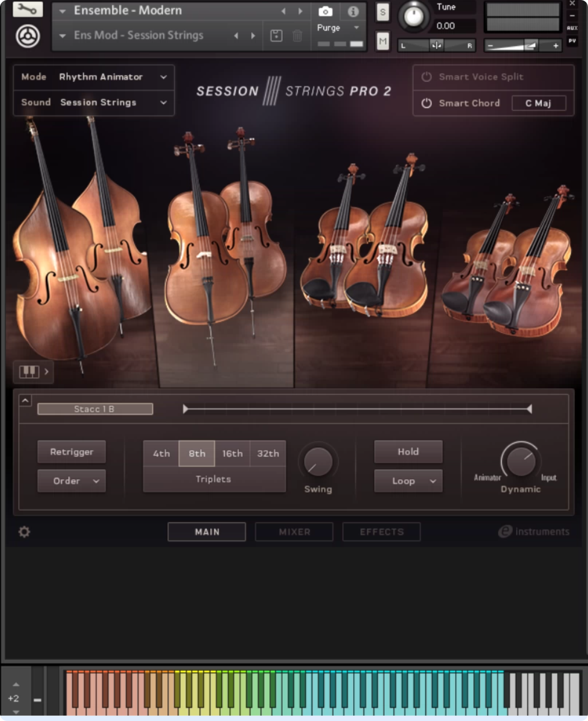This screenshot has height=721, width=588.
Task: Select the 8th note rate
Action: (x=197, y=453)
